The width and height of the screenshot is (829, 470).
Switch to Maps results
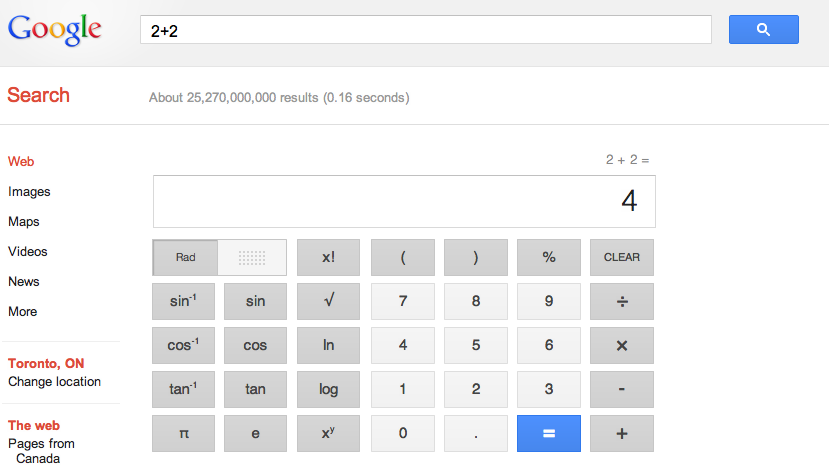tap(24, 221)
